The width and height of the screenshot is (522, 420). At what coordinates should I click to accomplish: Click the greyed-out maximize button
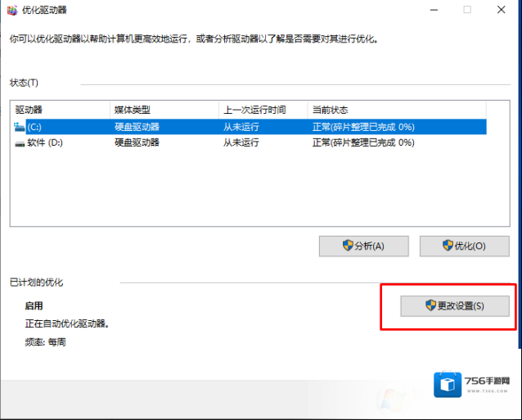point(467,10)
